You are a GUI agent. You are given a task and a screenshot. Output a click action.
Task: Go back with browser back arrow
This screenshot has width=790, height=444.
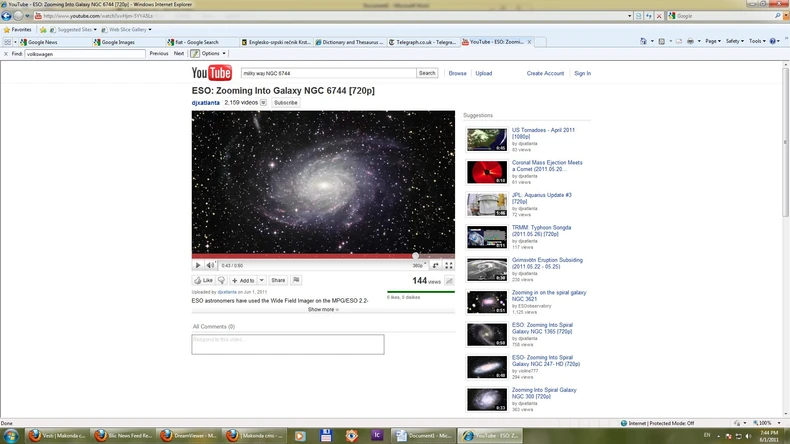click(6, 16)
